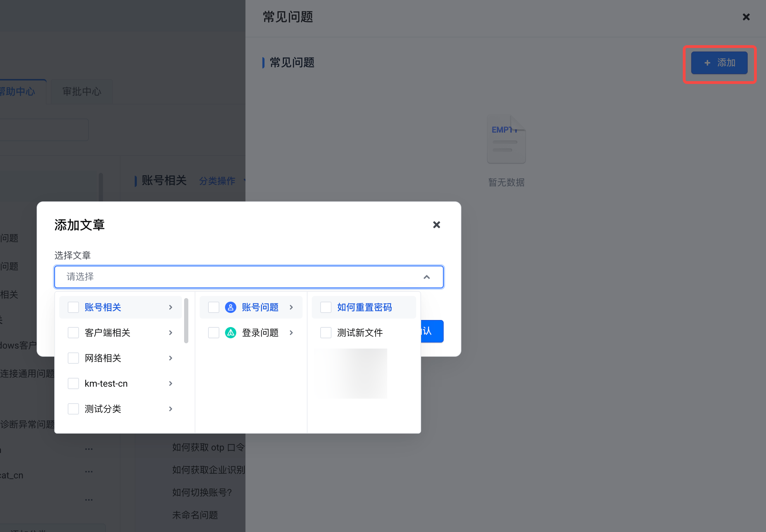Click the blue user icon beside 账号问题
The height and width of the screenshot is (532, 766).
click(231, 307)
